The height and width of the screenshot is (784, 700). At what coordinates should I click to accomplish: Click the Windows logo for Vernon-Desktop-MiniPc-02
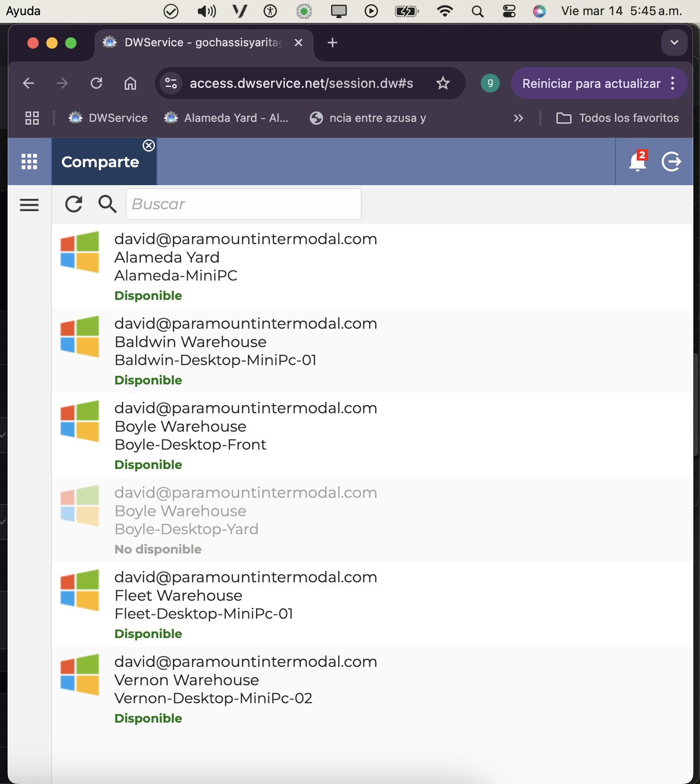click(x=80, y=674)
